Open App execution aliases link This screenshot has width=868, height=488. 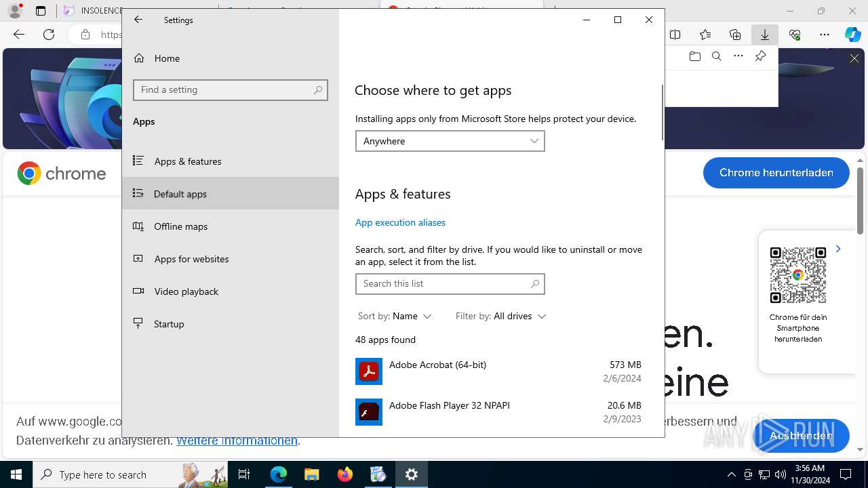click(x=400, y=222)
